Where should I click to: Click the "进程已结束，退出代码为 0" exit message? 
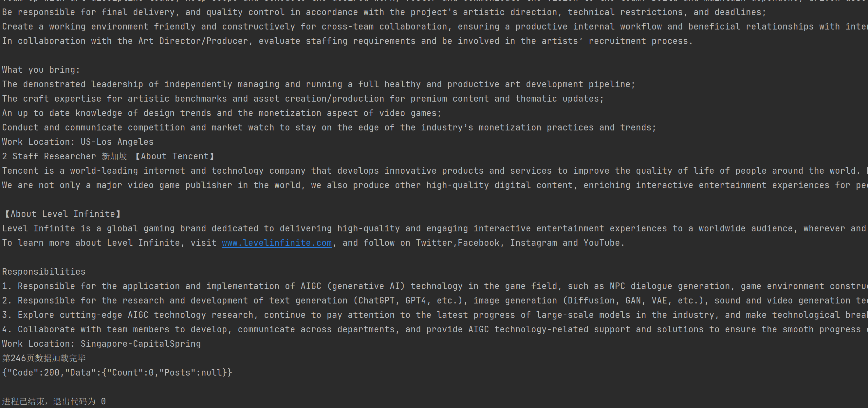point(54,401)
